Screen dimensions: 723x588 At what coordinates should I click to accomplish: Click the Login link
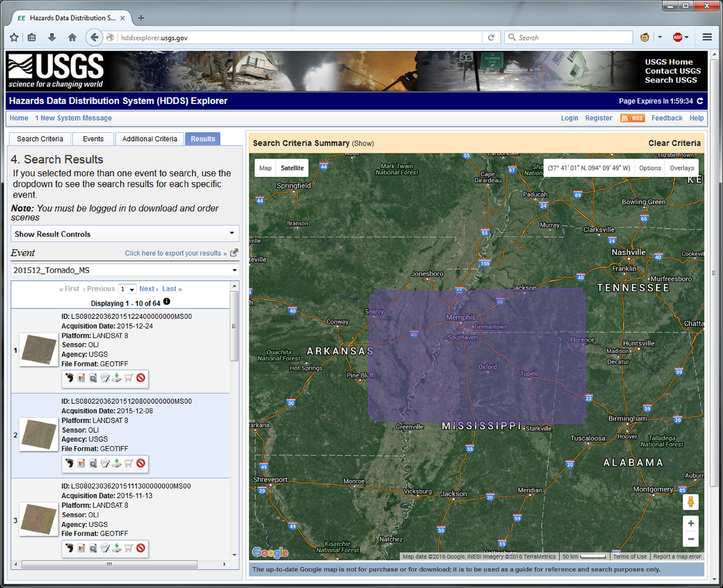[570, 118]
